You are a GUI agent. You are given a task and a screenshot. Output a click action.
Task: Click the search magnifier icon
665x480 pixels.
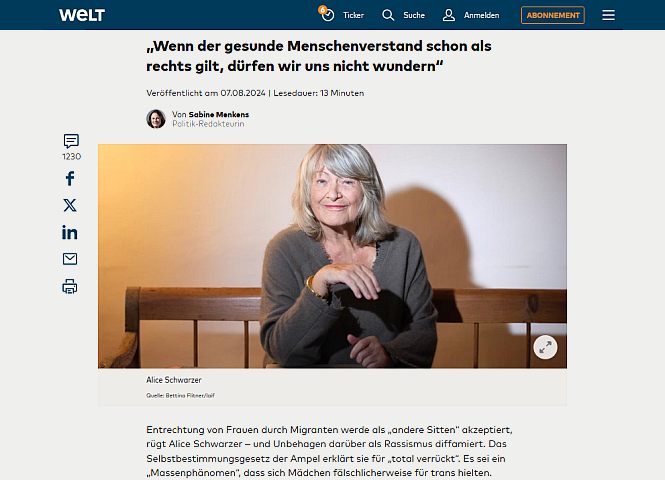click(388, 15)
